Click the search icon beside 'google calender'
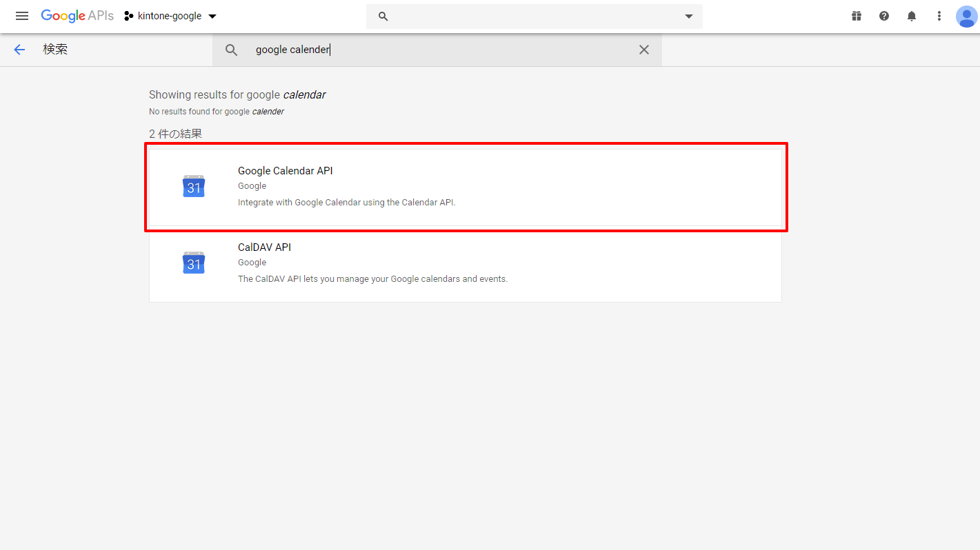This screenshot has width=980, height=550. pos(232,50)
